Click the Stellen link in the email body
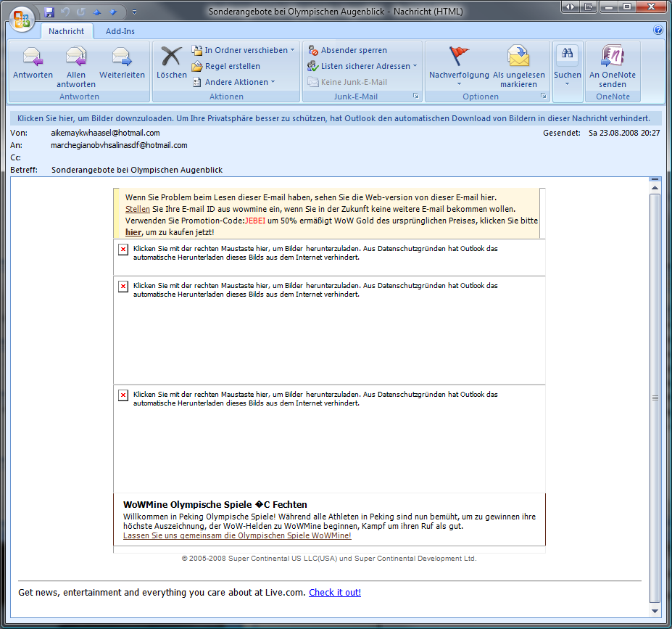The height and width of the screenshot is (629, 672). click(137, 209)
